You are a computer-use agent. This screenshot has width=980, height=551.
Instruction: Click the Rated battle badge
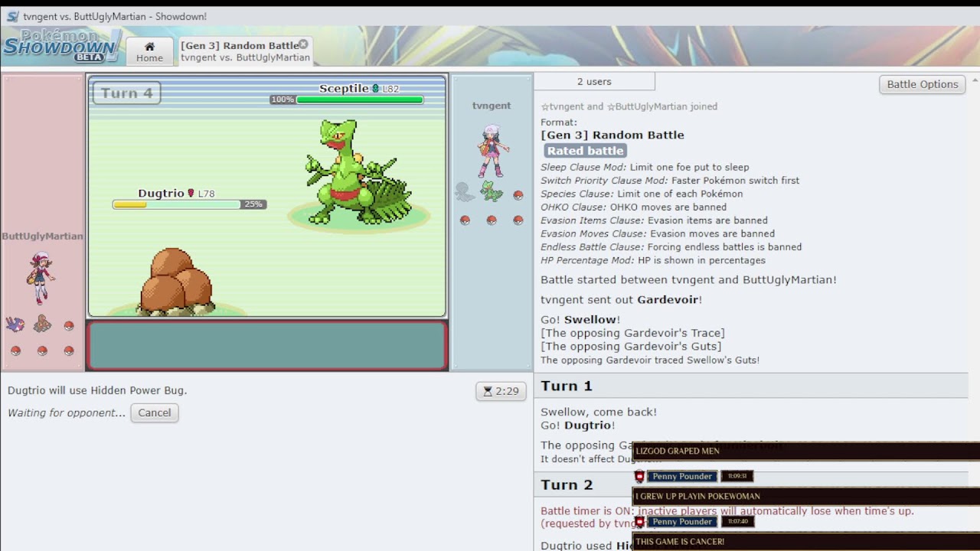[585, 151]
